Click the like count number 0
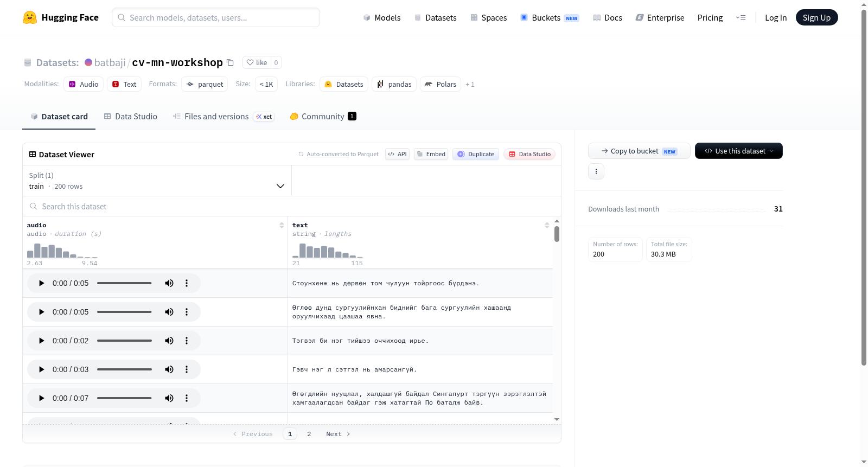This screenshot has width=868, height=467. 276,62
